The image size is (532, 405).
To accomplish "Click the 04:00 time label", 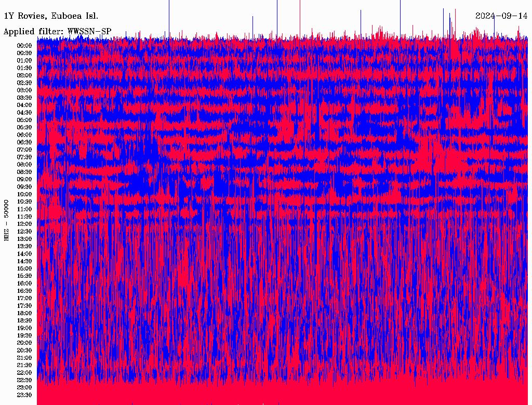I will coord(24,105).
